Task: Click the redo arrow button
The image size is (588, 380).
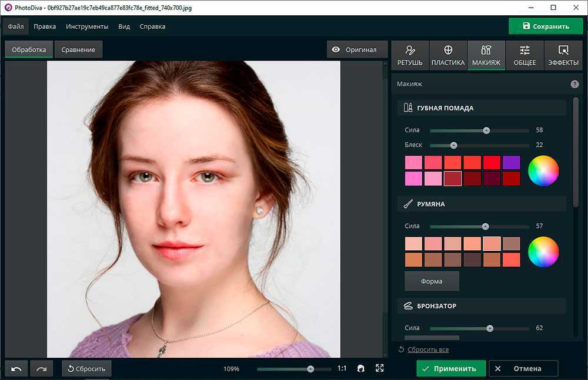Action: pos(42,369)
